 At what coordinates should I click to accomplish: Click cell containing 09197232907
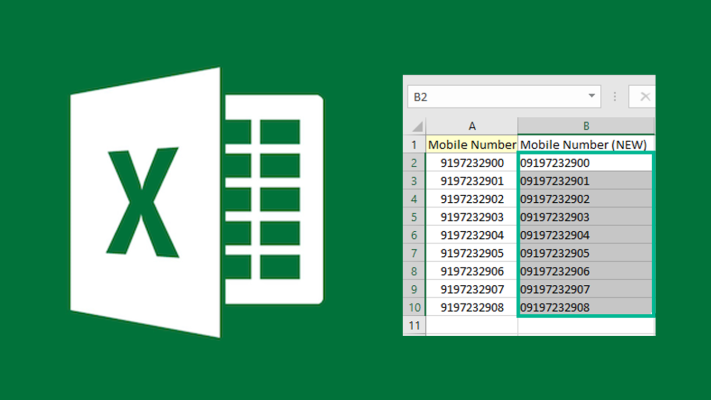[585, 289]
